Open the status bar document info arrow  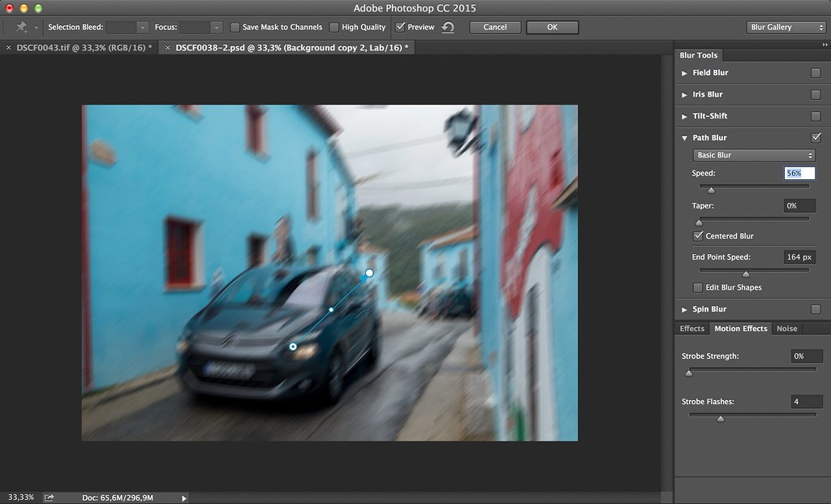click(184, 498)
